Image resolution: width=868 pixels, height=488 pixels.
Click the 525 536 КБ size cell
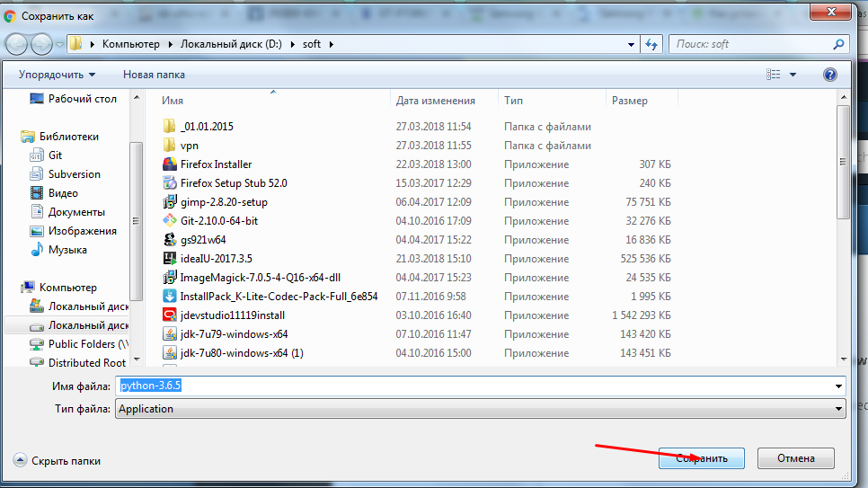(x=645, y=259)
